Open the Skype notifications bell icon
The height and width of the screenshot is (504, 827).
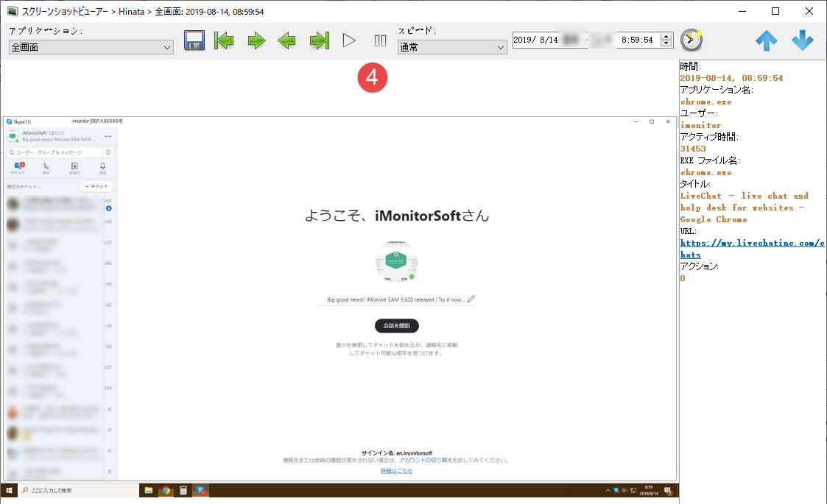(x=103, y=168)
